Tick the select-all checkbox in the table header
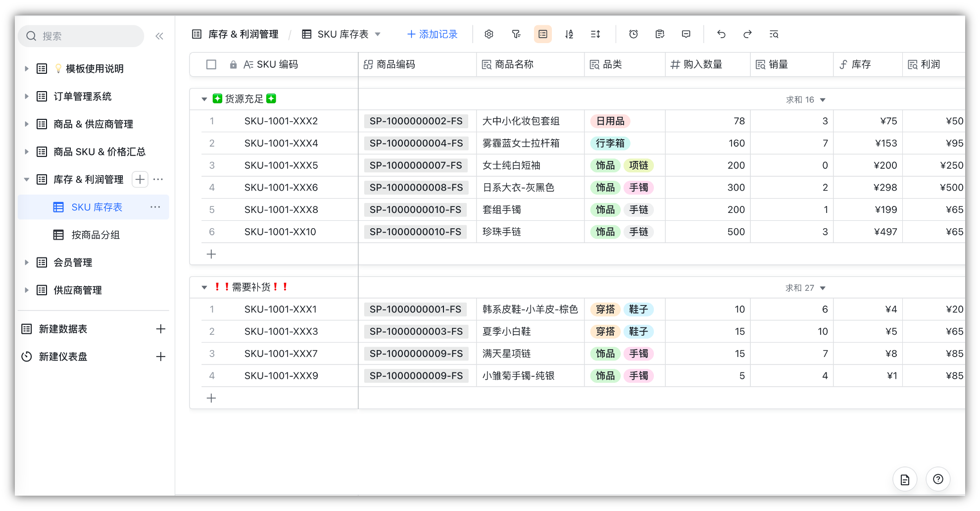980x511 pixels. [211, 64]
